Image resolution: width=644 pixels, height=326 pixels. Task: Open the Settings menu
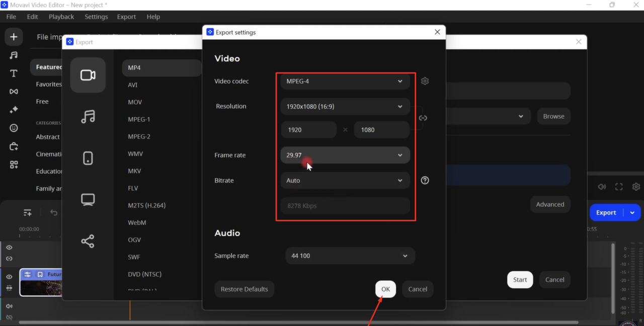pos(96,17)
